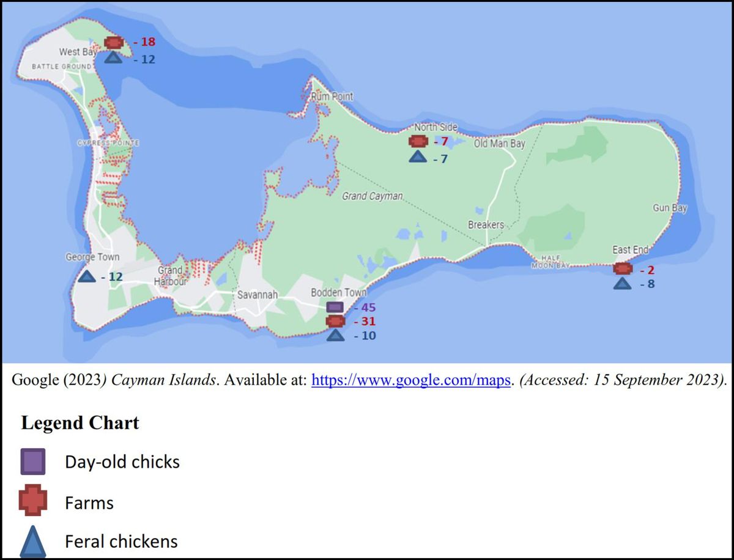Screen dimensions: 734x560
Task: Click the Savannah place label
Action: (258, 295)
